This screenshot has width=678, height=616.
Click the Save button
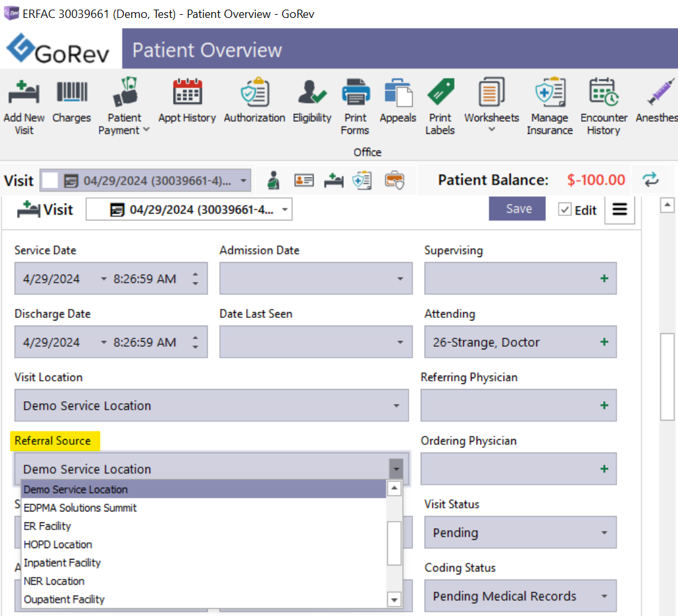pos(517,209)
